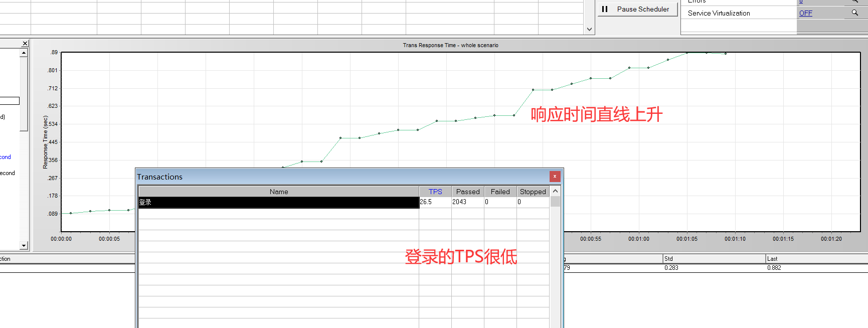Click the Pause Scheduler button
Image resolution: width=868 pixels, height=328 pixels.
637,9
